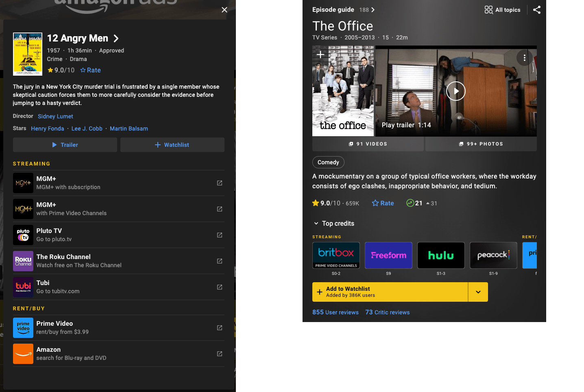Open external link for MGM+ Prime Video Channels
The width and height of the screenshot is (584, 392).
pos(220,209)
